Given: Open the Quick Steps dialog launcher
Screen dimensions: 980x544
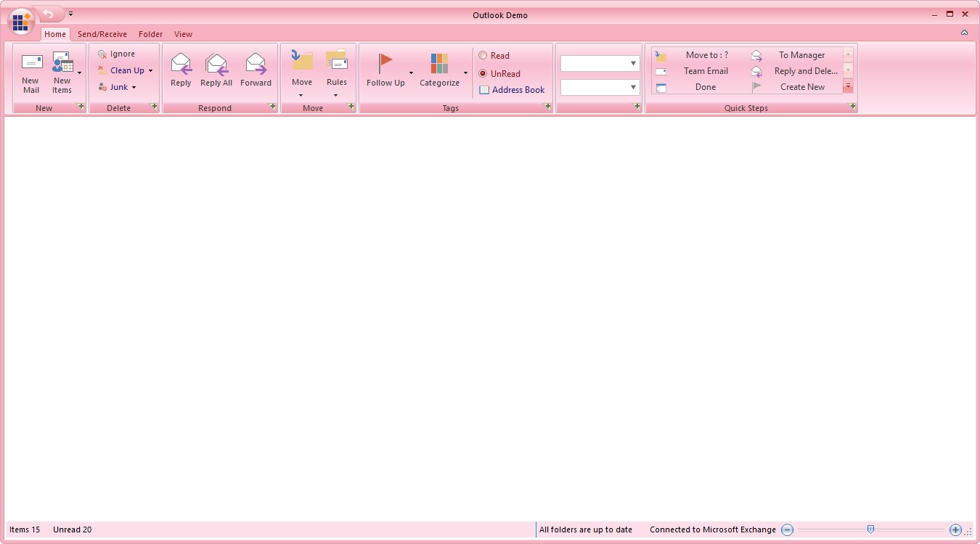Looking at the screenshot, I should click(x=852, y=107).
